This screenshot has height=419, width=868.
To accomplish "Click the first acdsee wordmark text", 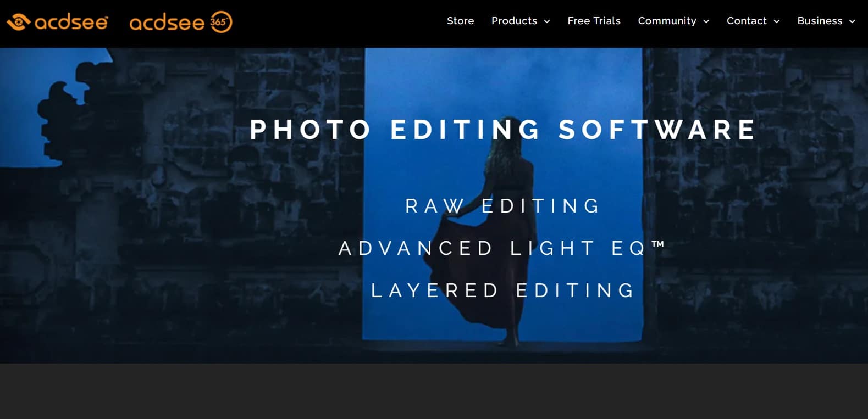I will [71, 23].
